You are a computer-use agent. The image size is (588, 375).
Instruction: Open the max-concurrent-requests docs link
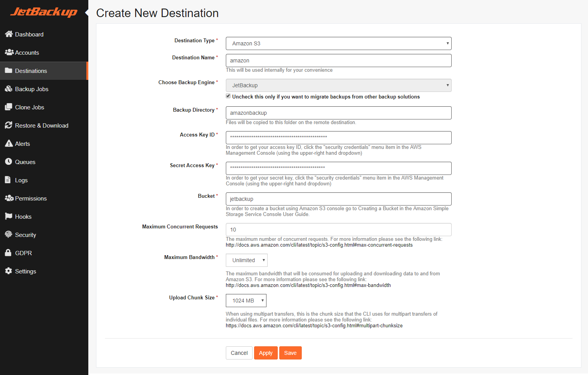point(319,245)
